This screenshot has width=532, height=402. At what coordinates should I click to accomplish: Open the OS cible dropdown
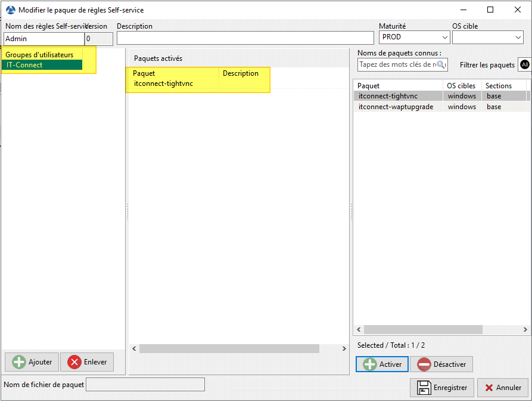point(518,37)
